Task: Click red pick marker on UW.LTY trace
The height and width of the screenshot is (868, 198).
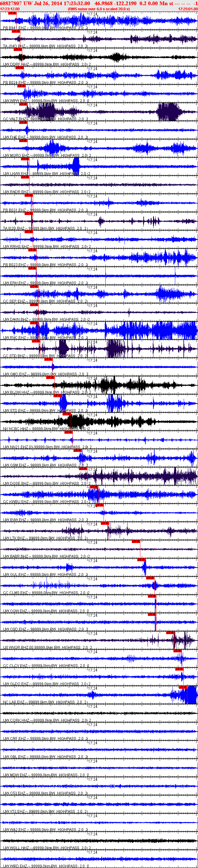Action: click(x=105, y=523)
